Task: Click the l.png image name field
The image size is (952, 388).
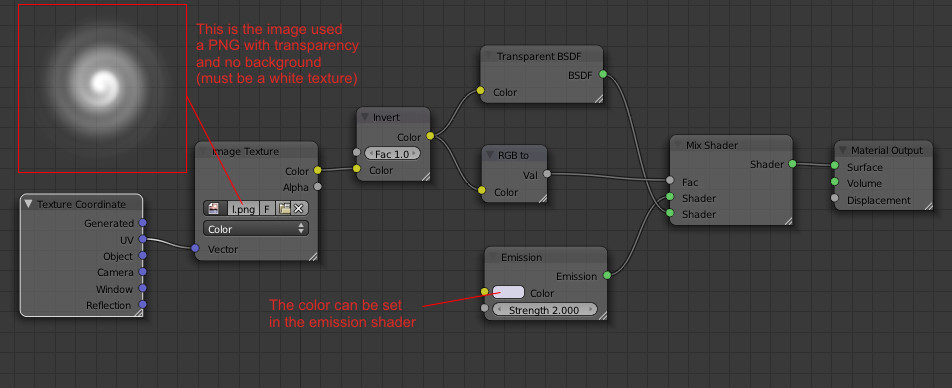Action: coord(243,208)
